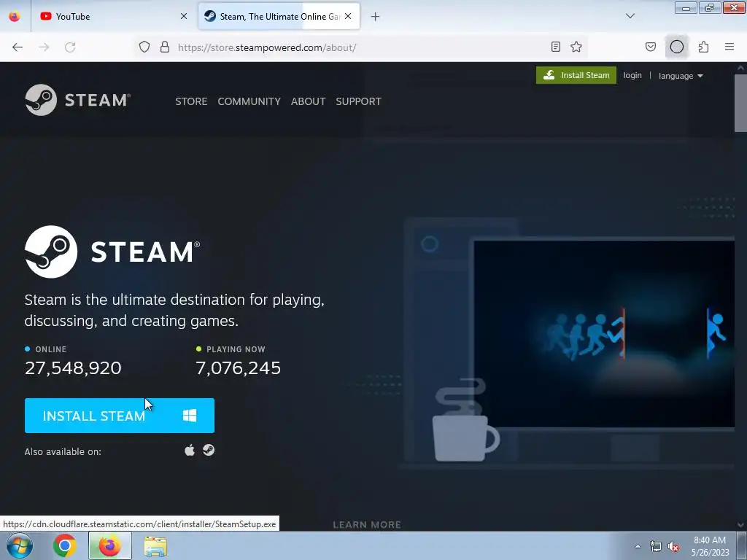The image size is (747, 560).
Task: Click the scrollbar down arrow
Action: (740, 525)
